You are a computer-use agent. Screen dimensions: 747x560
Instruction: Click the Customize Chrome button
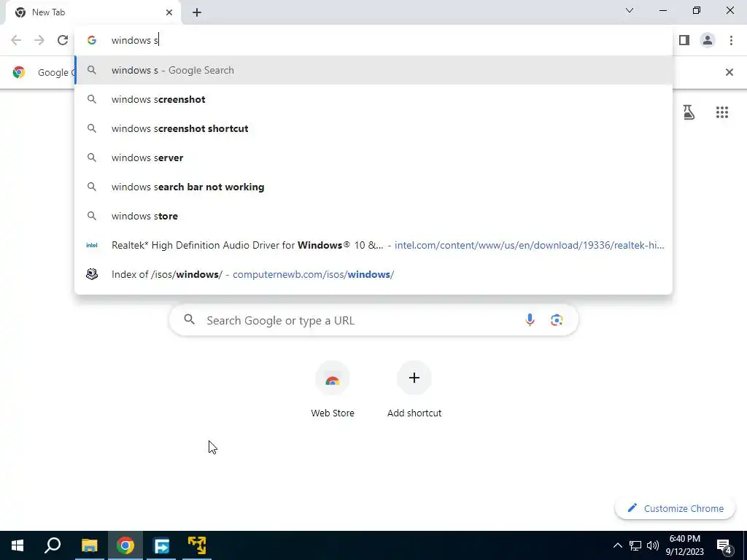pyautogui.click(x=675, y=508)
